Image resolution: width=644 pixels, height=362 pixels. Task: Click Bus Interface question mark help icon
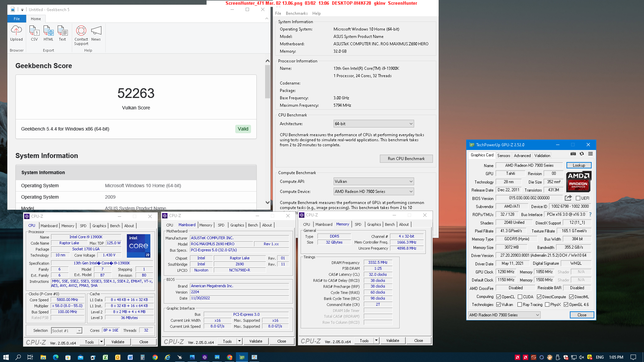pos(590,214)
